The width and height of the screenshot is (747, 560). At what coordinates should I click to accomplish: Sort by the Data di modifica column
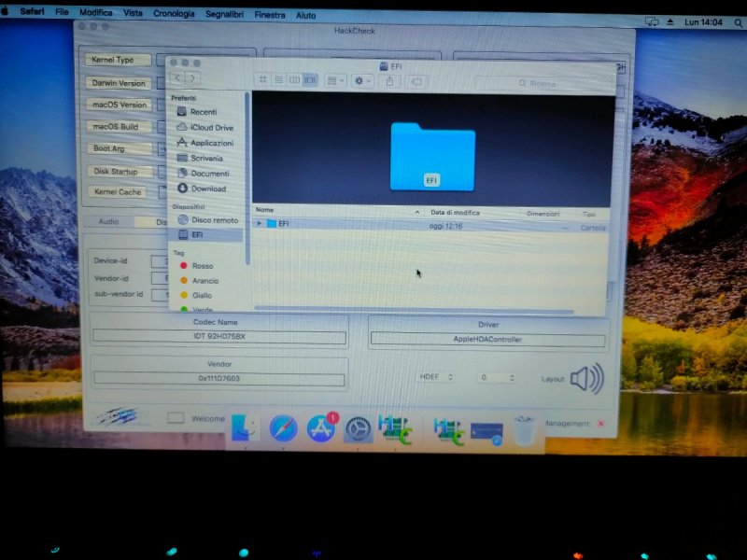455,213
